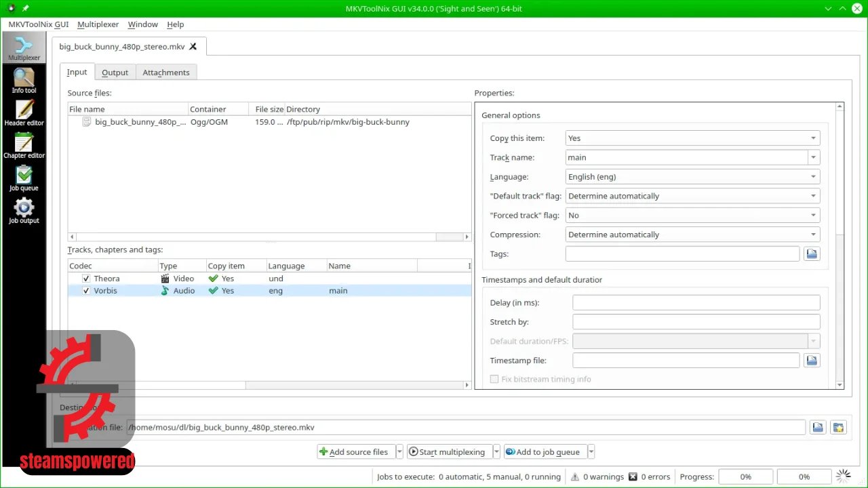Open the Language dropdown

pyautogui.click(x=692, y=177)
